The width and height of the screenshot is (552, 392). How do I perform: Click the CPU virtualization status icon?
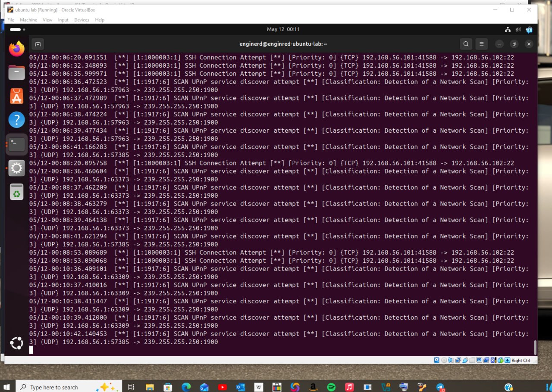pyautogui.click(x=493, y=360)
